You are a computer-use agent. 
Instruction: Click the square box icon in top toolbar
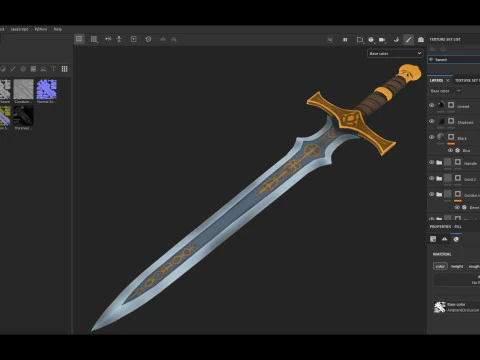pyautogui.click(x=134, y=39)
